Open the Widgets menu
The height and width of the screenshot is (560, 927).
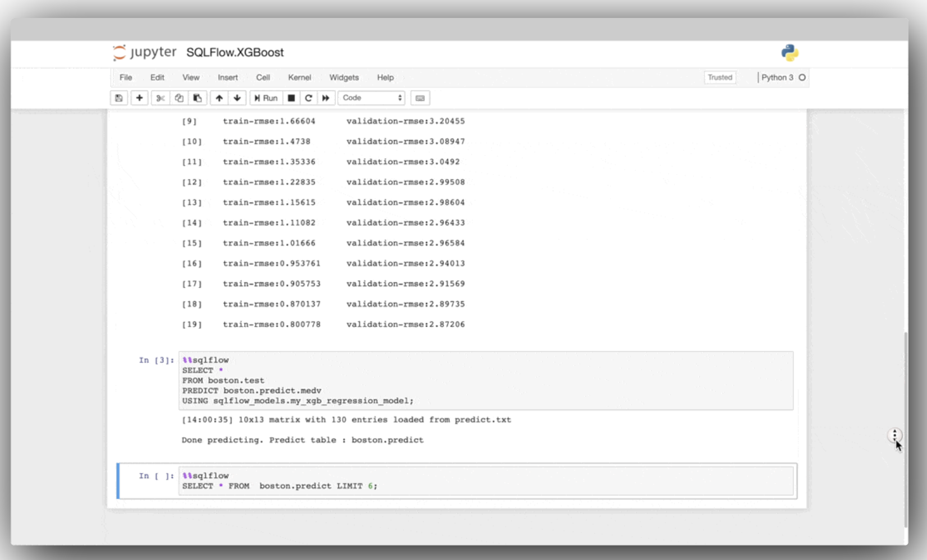[344, 77]
